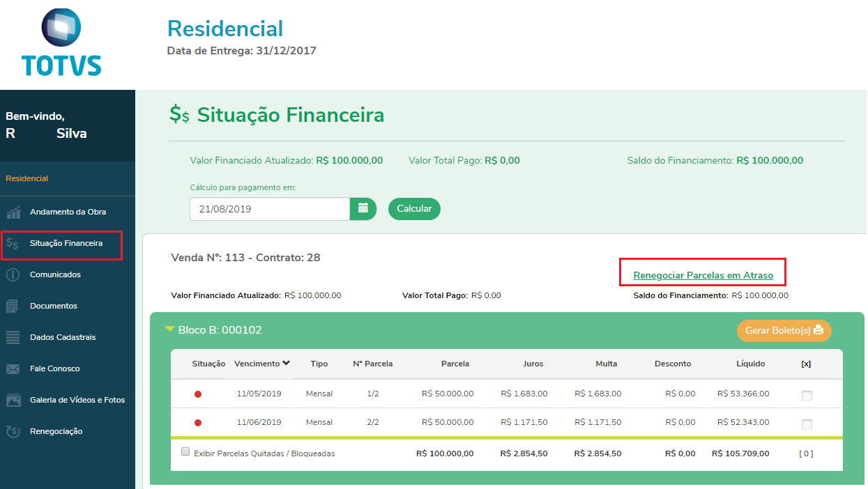Image resolution: width=868 pixels, height=489 pixels.
Task: Click the R$ 1.683,00 Juros value
Action: [x=524, y=394]
